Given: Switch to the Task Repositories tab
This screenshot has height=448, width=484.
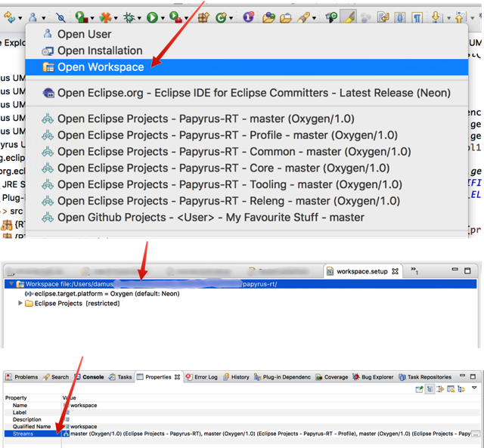Looking at the screenshot, I should click(425, 377).
